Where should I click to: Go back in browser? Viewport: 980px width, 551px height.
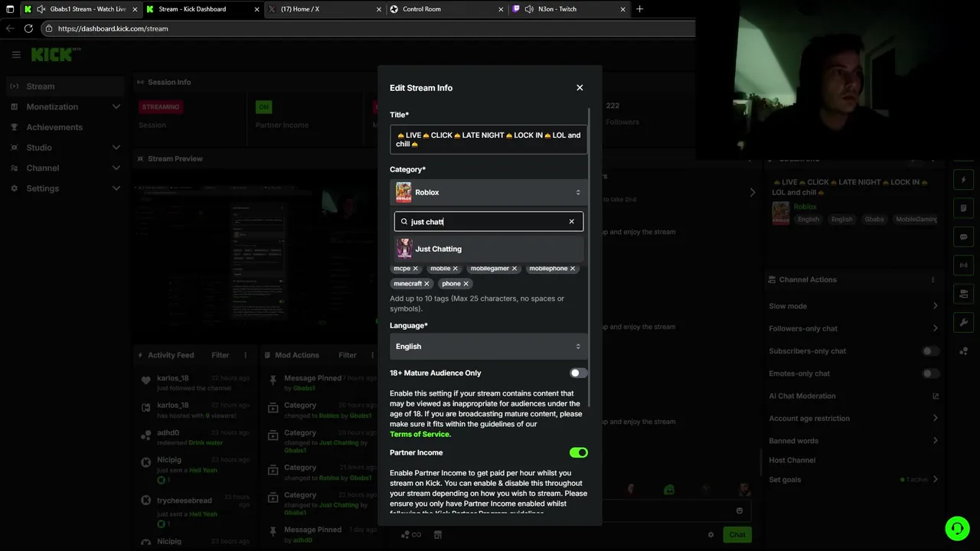click(10, 28)
